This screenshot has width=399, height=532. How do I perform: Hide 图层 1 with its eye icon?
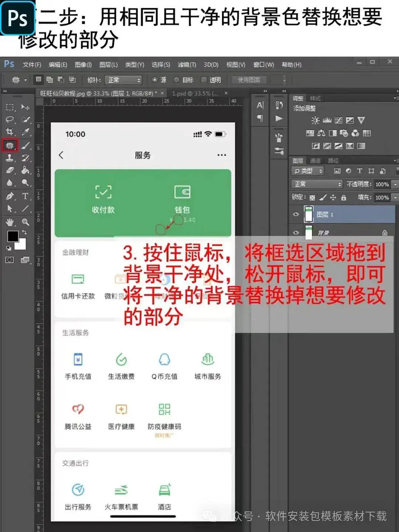tap(296, 214)
